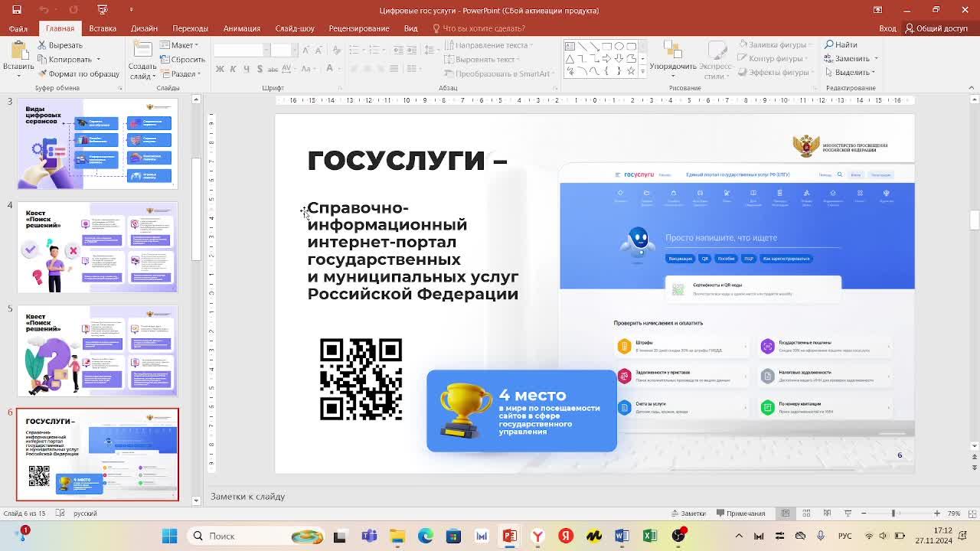Cut selection with Вырезать
This screenshot has height=551, width=980.
pyautogui.click(x=60, y=45)
